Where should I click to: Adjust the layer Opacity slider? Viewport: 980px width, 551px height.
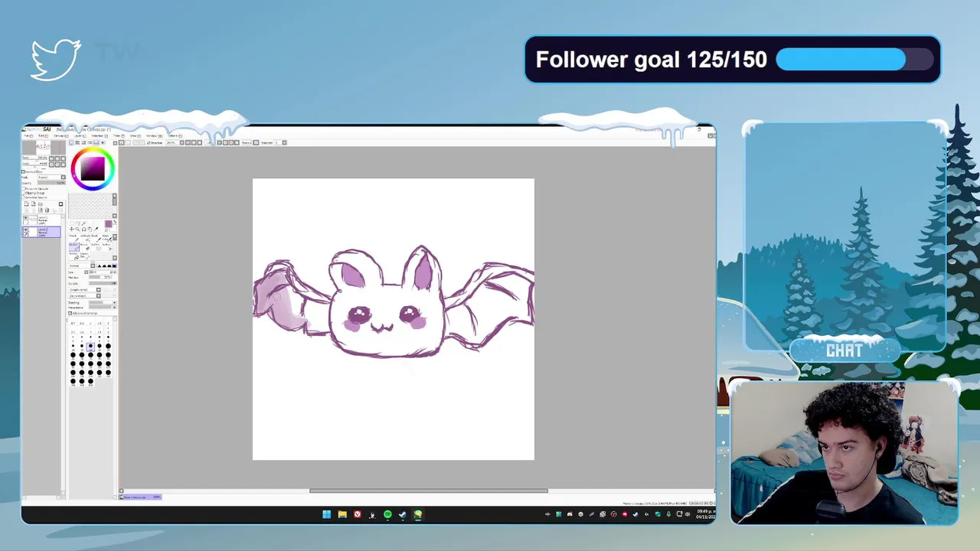51,183
